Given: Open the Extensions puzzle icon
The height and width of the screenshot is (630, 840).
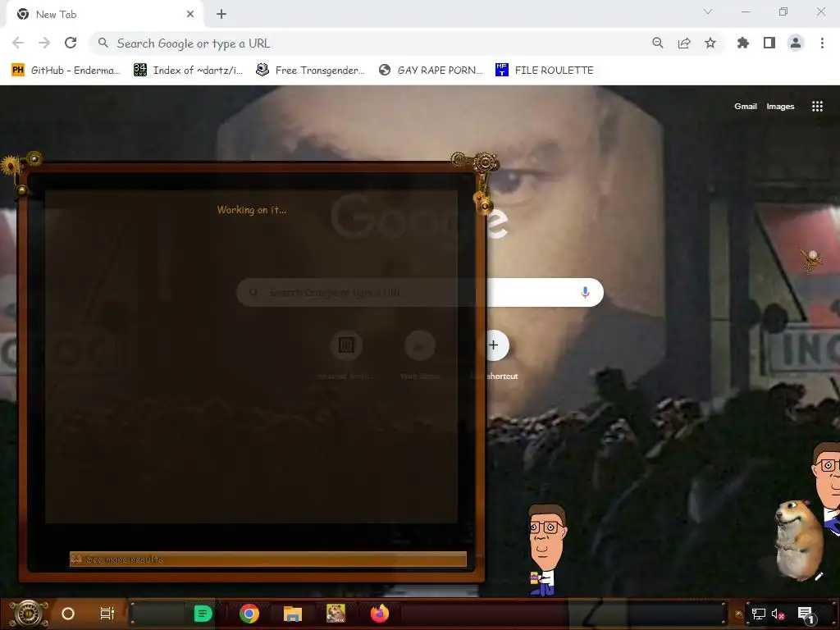Looking at the screenshot, I should [x=742, y=43].
